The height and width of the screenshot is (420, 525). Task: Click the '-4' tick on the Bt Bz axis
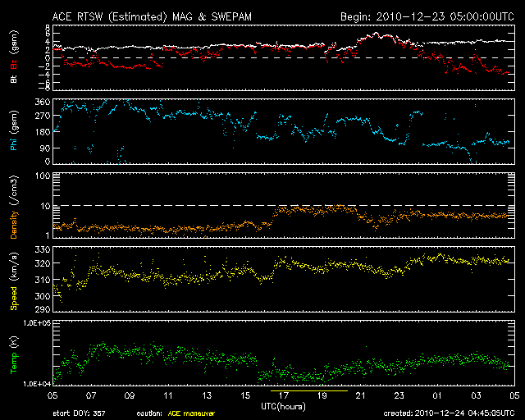(44, 75)
